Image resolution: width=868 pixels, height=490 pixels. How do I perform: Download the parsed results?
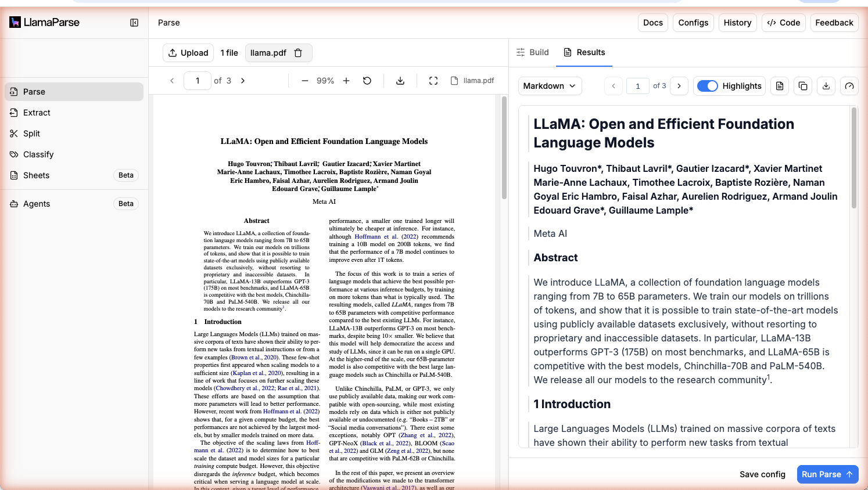tap(826, 85)
